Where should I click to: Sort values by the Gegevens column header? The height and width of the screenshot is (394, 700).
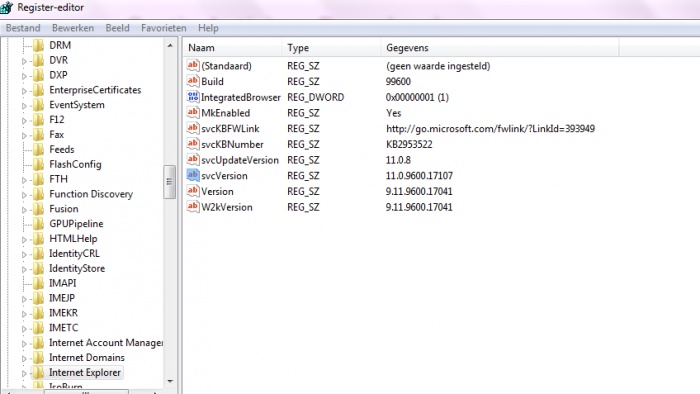pos(500,48)
